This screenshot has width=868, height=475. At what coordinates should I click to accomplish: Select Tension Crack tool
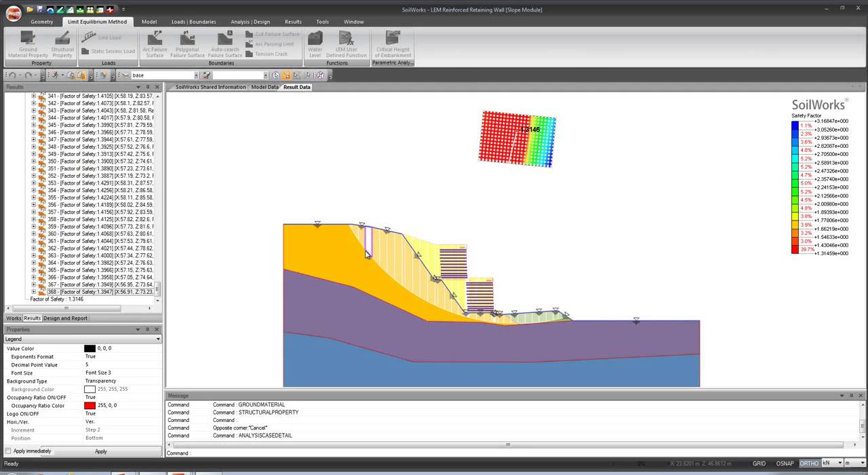267,54
